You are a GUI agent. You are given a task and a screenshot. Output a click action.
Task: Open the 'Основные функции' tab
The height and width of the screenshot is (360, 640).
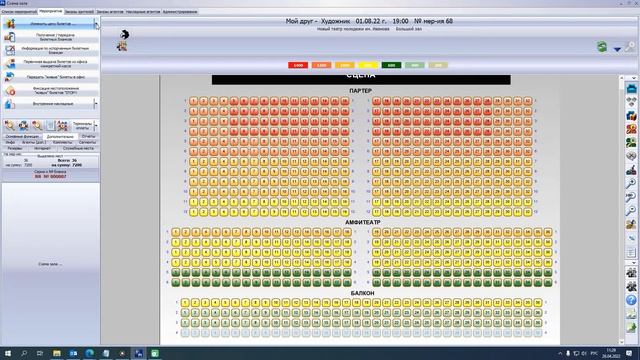tap(22, 136)
